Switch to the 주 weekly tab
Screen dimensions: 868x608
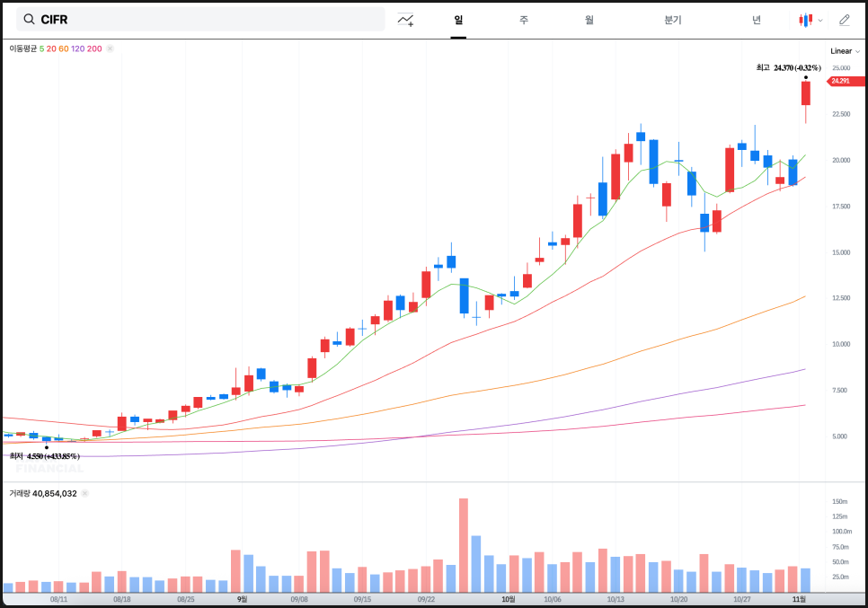(x=524, y=19)
